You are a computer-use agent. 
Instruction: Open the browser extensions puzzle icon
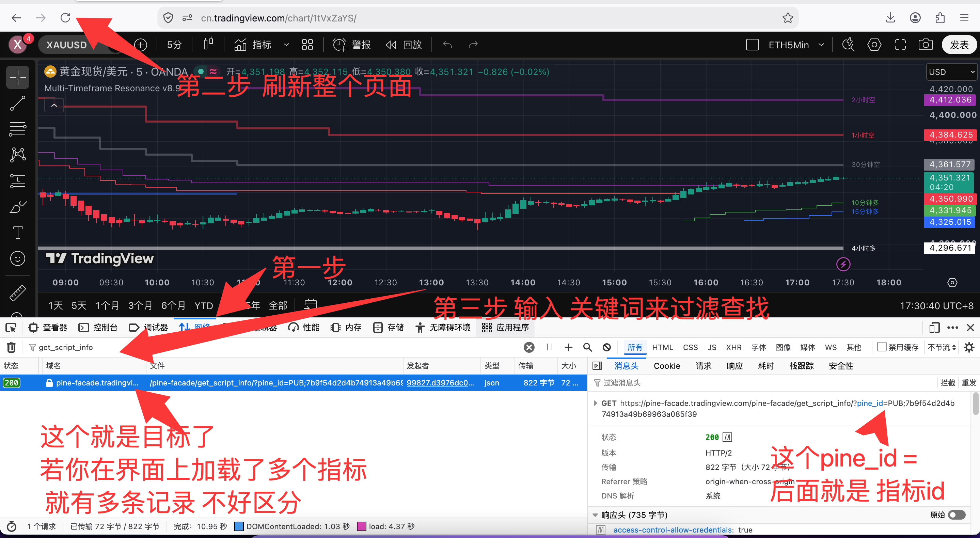pyautogui.click(x=940, y=18)
